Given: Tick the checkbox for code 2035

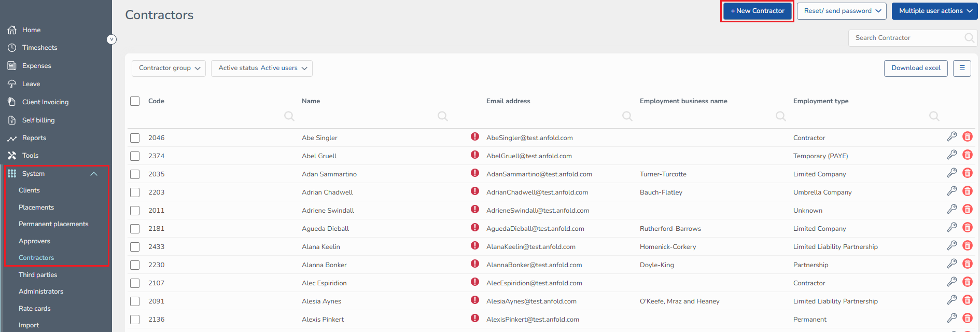Looking at the screenshot, I should [x=135, y=174].
